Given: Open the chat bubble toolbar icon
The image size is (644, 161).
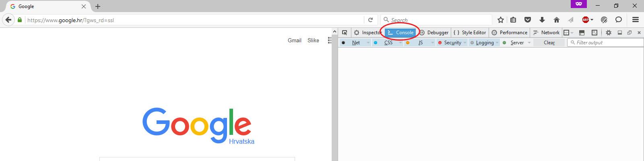Looking at the screenshot, I should point(619,20).
